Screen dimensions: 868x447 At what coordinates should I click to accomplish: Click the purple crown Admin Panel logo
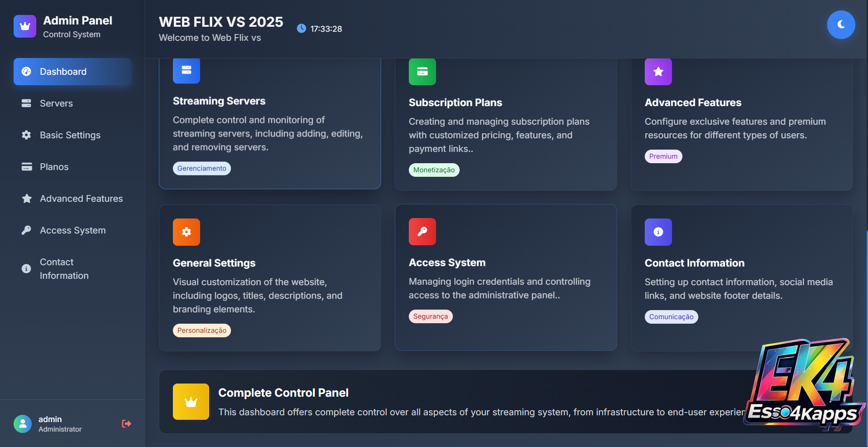(x=25, y=26)
